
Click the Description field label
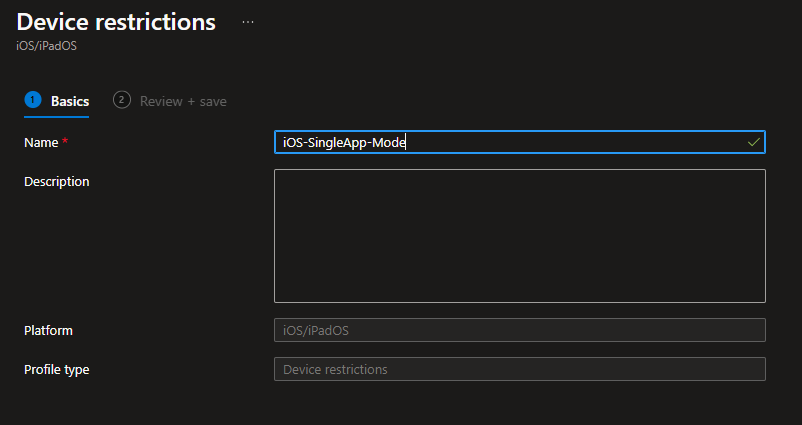pyautogui.click(x=57, y=181)
